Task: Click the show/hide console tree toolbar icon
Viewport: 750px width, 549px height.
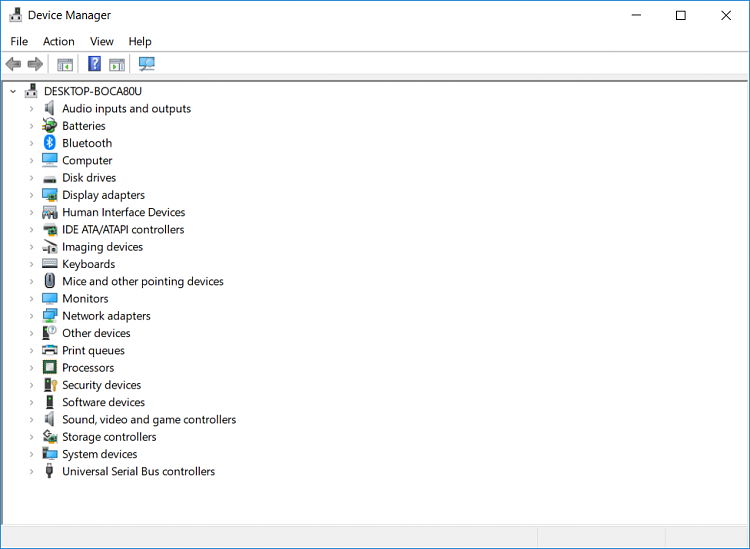Action: 65,64
